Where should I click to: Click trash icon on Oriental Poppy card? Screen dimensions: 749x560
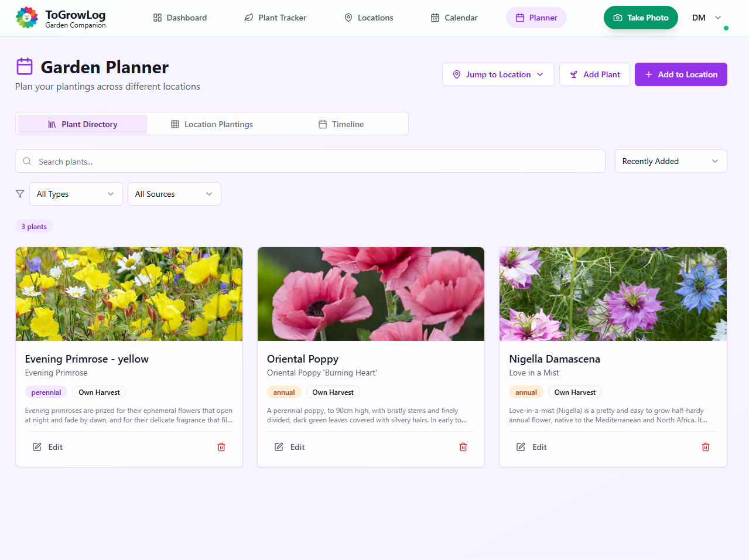pos(463,447)
